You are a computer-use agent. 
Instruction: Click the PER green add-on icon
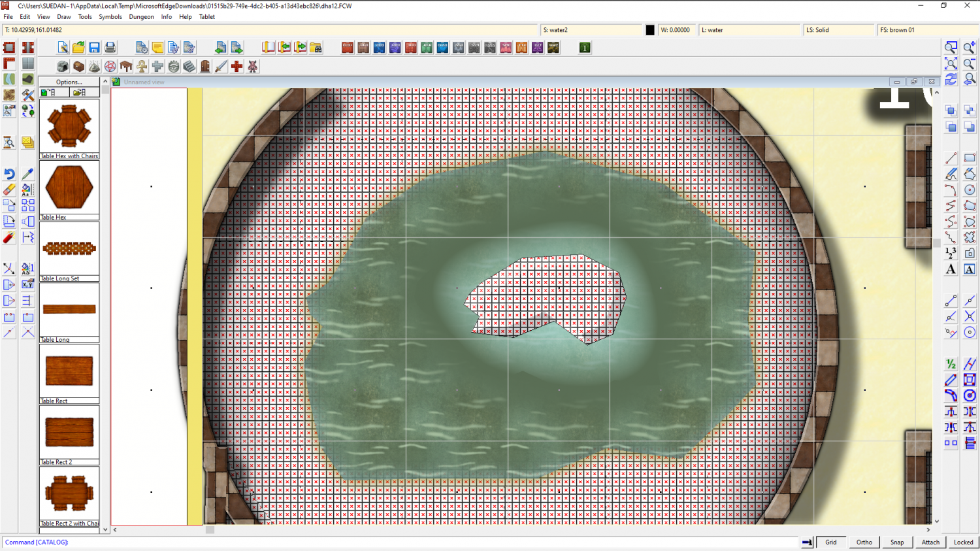427,47
